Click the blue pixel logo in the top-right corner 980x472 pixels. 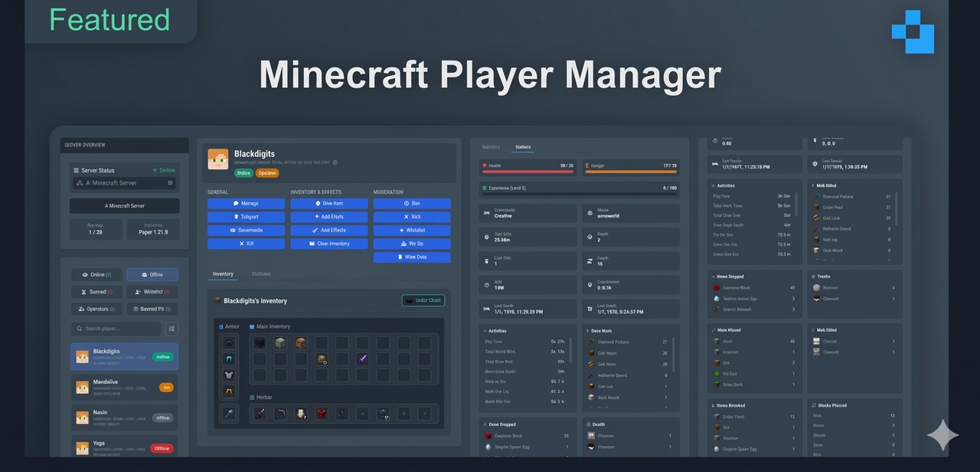[913, 32]
